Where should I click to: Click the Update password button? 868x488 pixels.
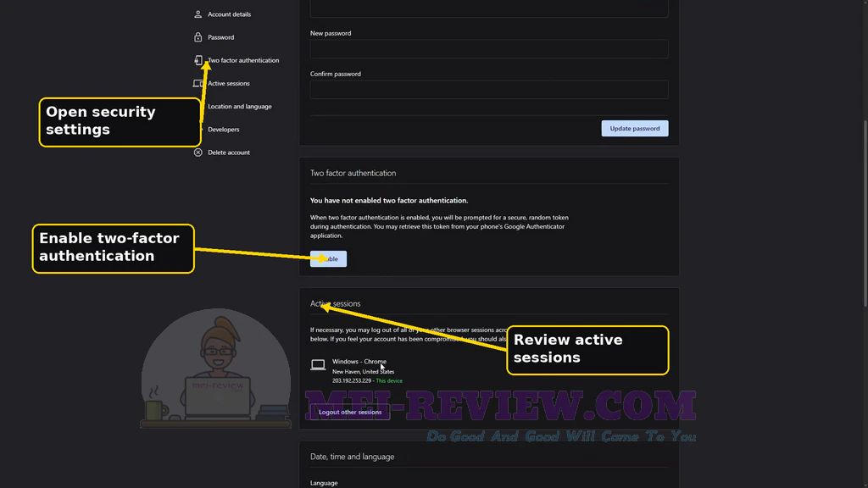click(634, 129)
